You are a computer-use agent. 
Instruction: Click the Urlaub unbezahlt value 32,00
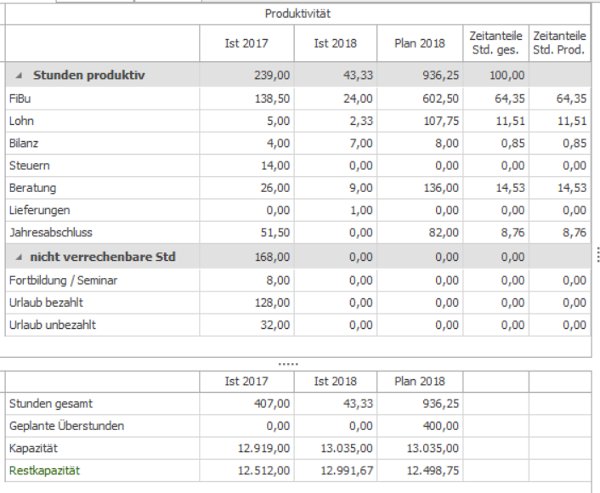pyautogui.click(x=275, y=325)
